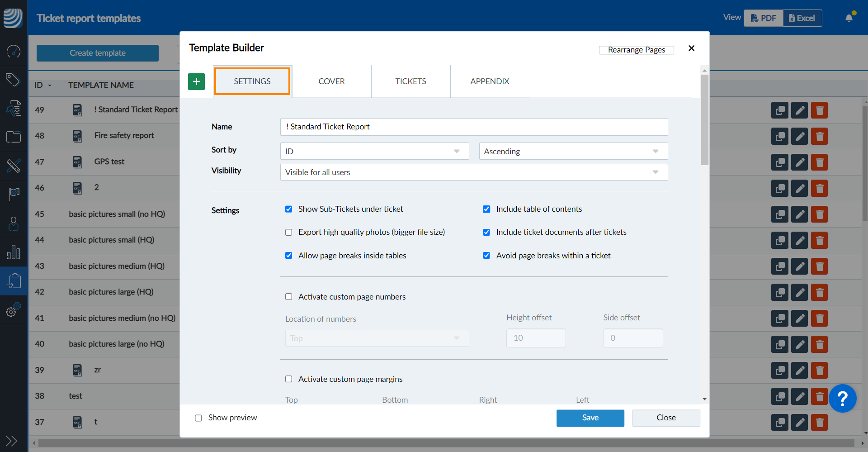This screenshot has width=868, height=452.
Task: Open the tags icon in sidebar
Action: (x=14, y=80)
